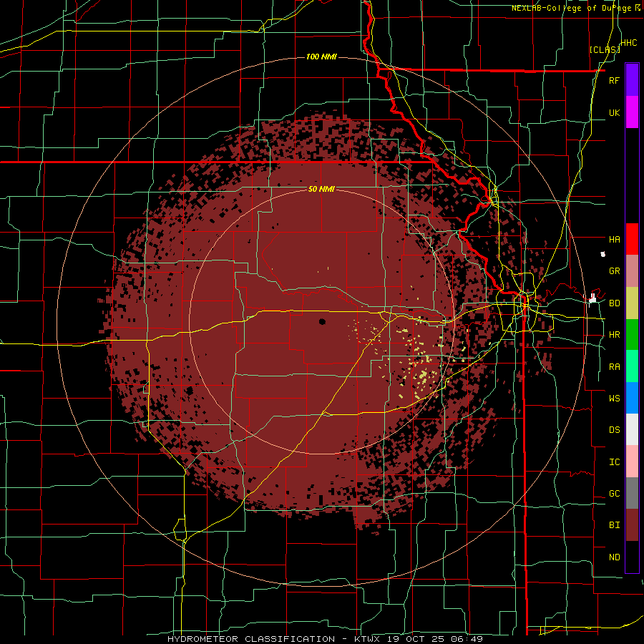Click the green HR legend color swatch

pos(632,335)
